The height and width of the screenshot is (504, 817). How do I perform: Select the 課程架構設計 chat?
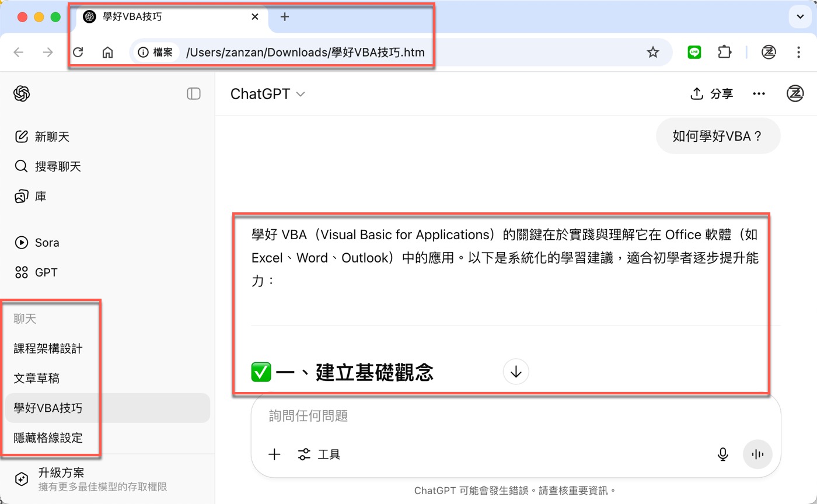pyautogui.click(x=48, y=348)
